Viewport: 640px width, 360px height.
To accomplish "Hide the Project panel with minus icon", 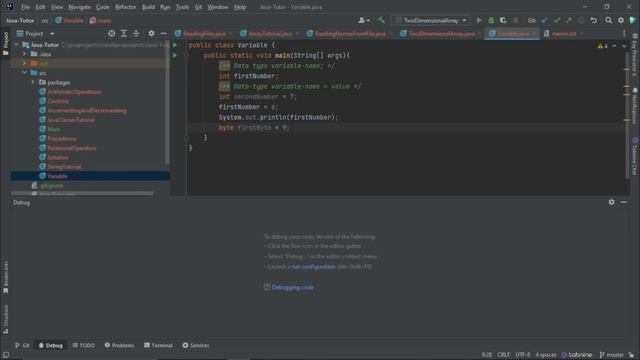I will 163,33.
